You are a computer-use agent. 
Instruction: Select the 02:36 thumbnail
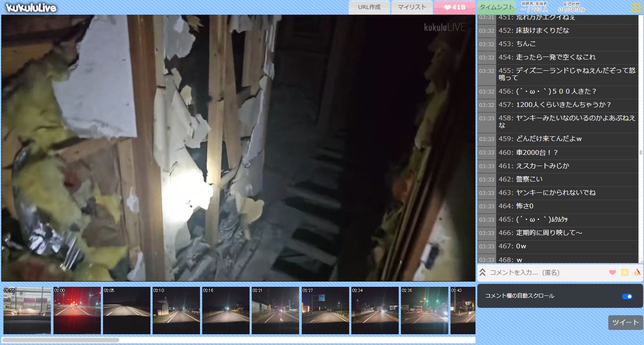[424, 310]
